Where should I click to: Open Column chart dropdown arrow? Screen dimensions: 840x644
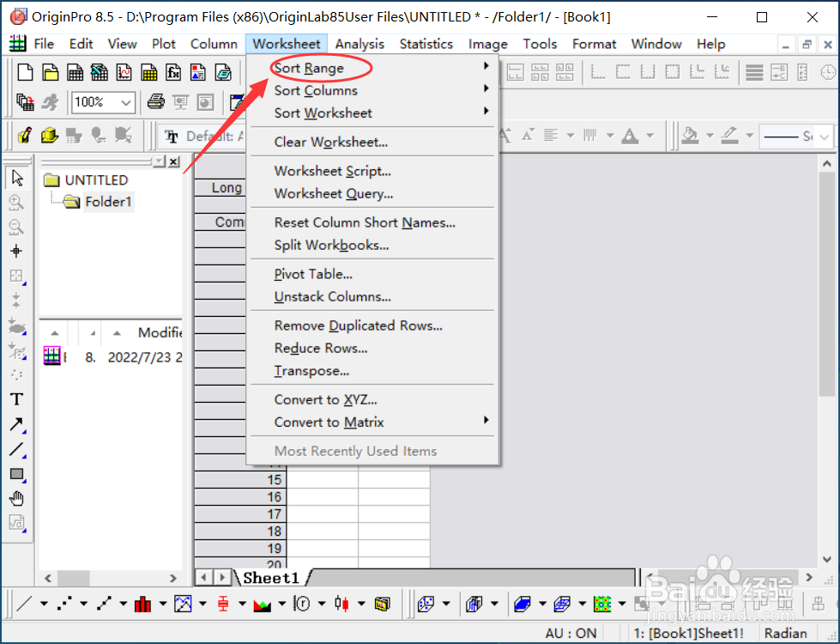(x=163, y=604)
